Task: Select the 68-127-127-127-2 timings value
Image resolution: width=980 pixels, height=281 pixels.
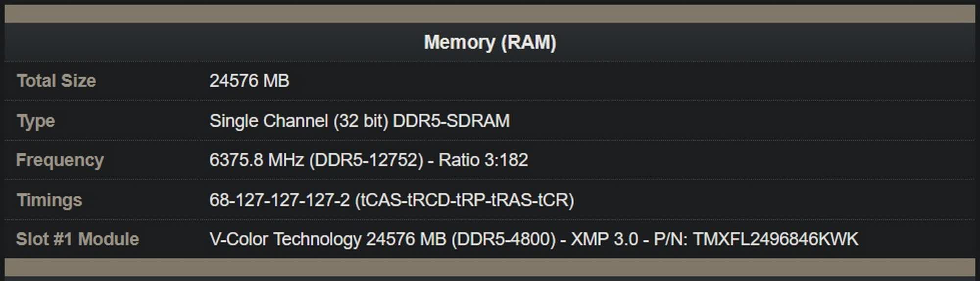Action: [x=279, y=200]
